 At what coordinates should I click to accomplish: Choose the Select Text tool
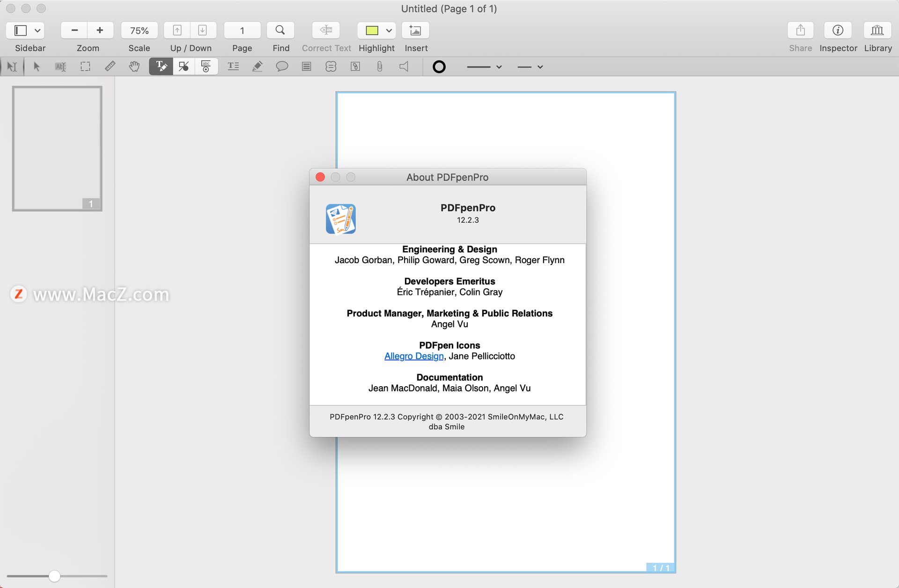pos(60,66)
